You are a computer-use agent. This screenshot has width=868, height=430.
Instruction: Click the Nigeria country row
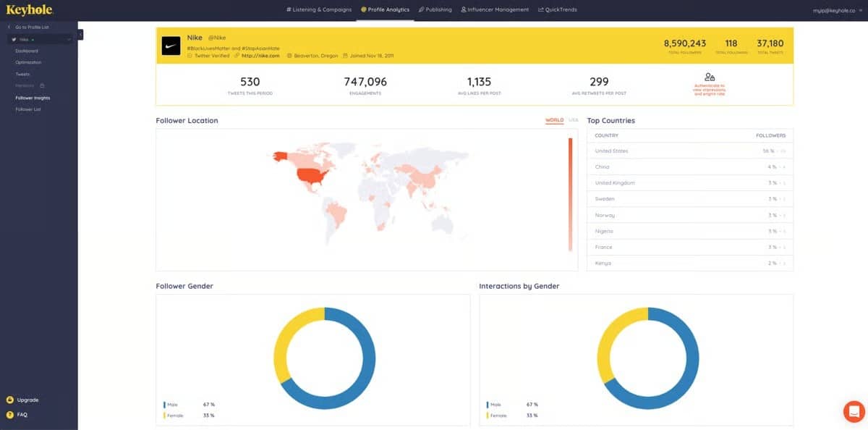click(x=690, y=231)
